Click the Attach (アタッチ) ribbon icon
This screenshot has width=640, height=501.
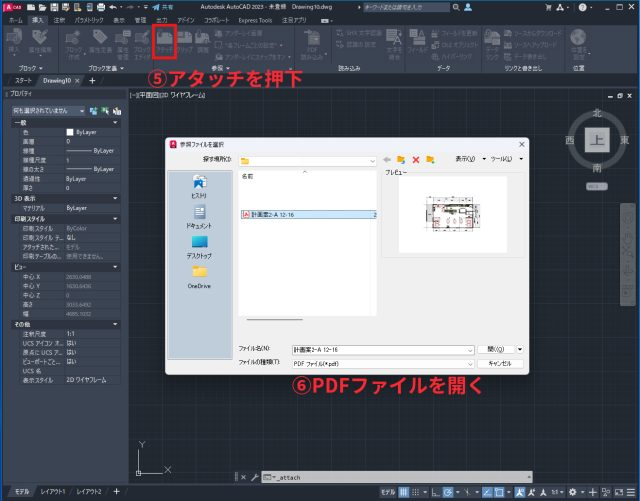click(x=164, y=49)
